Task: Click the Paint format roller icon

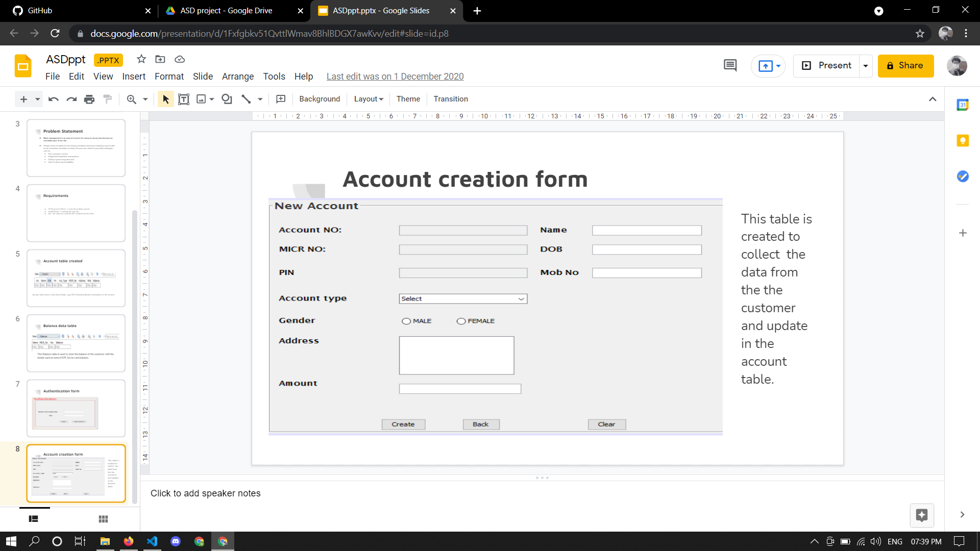Action: pos(107,99)
